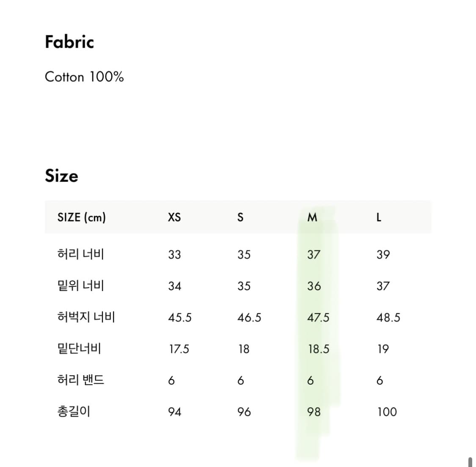
Task: Click the highlighted M column header
Action: coord(312,217)
